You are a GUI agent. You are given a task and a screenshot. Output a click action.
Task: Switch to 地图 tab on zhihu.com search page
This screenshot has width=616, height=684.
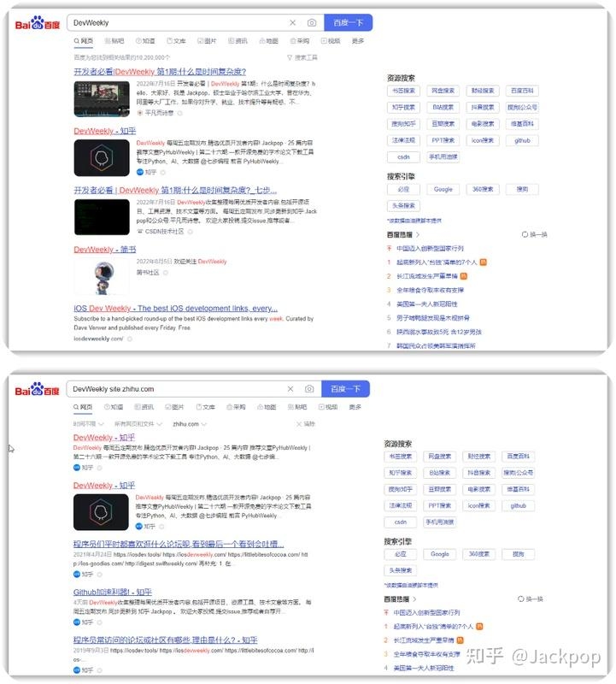[x=267, y=407]
